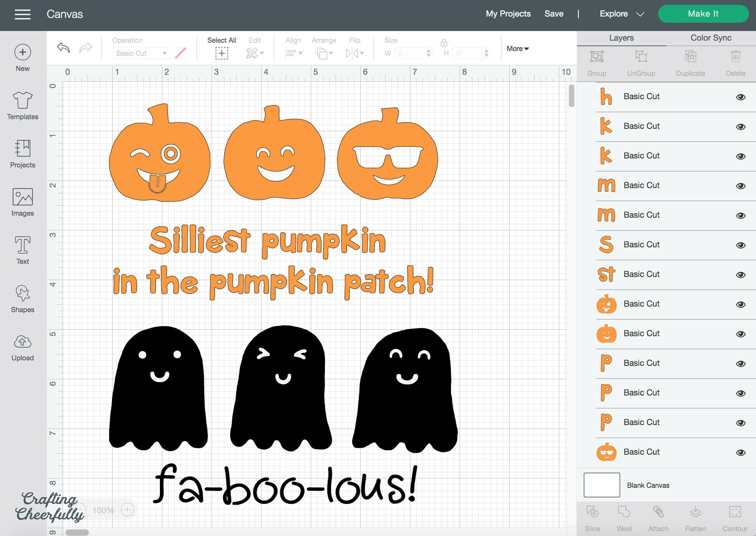
Task: Click the Shapes tool
Action: pos(22,298)
